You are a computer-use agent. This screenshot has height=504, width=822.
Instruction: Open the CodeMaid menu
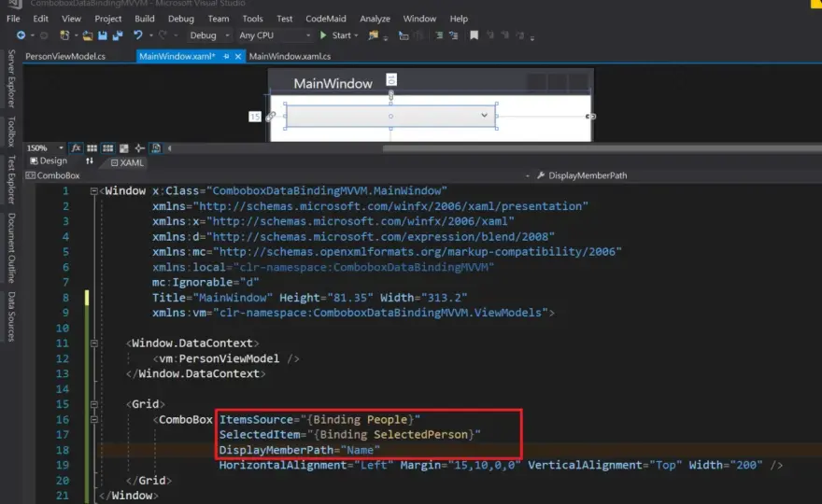pos(326,19)
